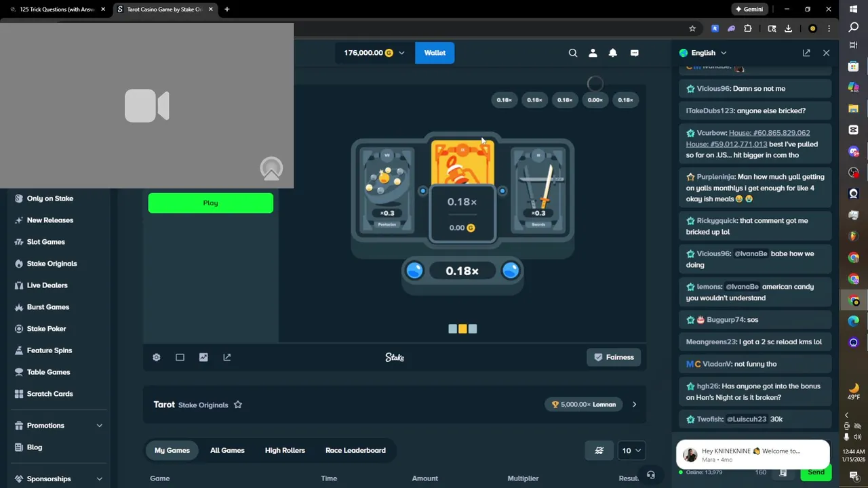Open Microsoft Store taskbar icon
This screenshot has height=488, width=868.
tap(854, 66)
